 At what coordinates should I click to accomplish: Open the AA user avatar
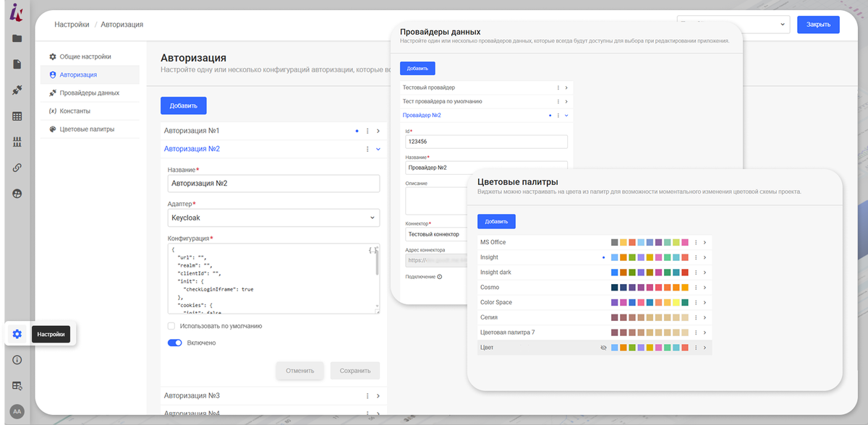point(17,411)
